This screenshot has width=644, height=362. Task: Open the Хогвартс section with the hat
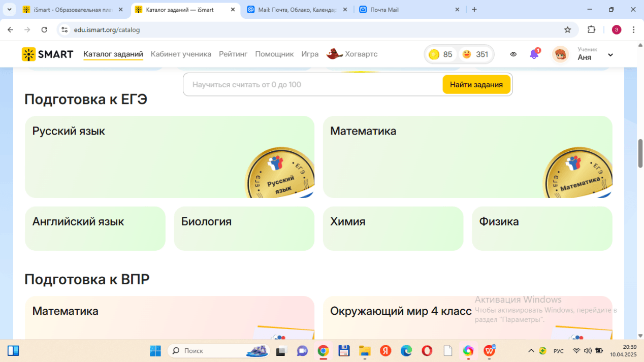[x=352, y=54]
